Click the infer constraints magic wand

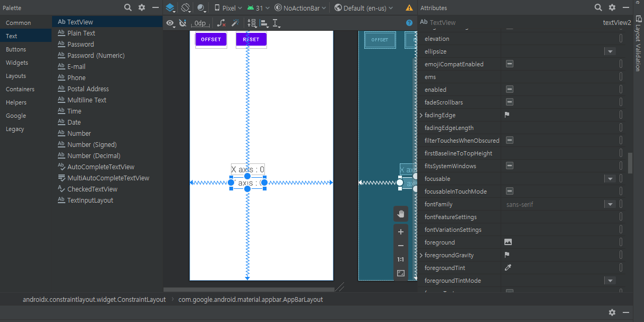pos(236,23)
